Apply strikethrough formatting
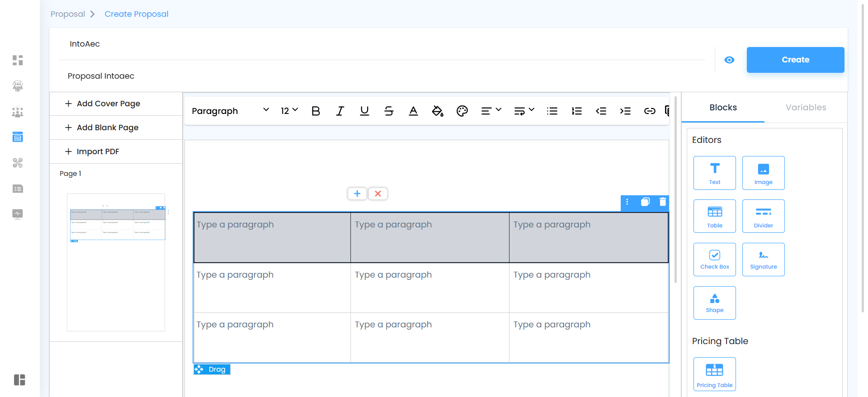 coord(389,111)
